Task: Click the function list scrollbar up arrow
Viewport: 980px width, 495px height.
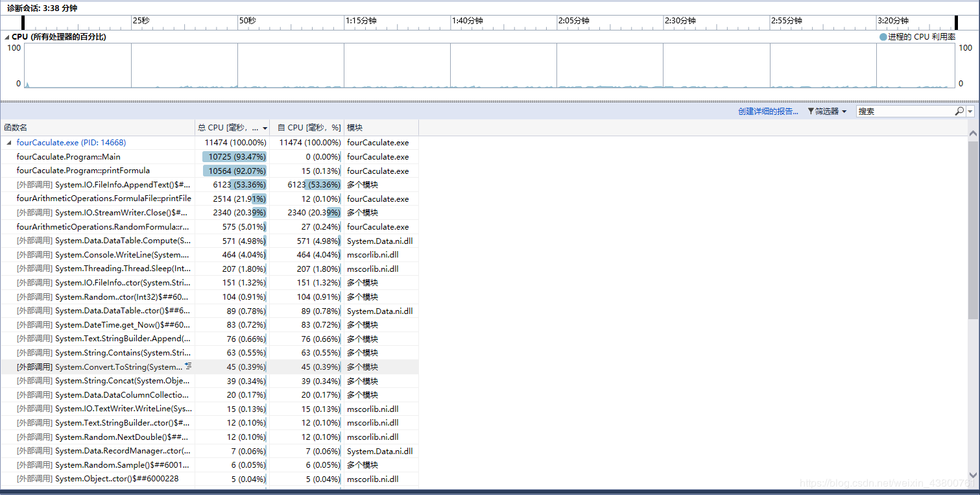Action: 973,134
